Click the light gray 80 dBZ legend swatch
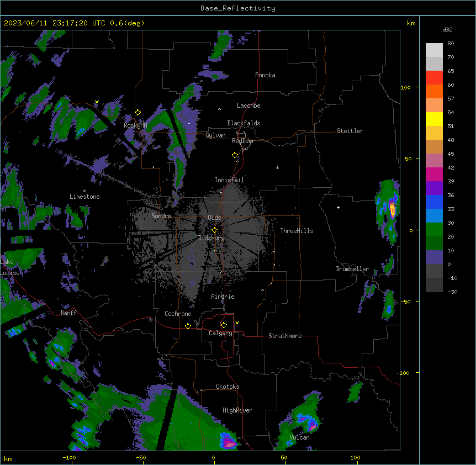 pyautogui.click(x=434, y=50)
